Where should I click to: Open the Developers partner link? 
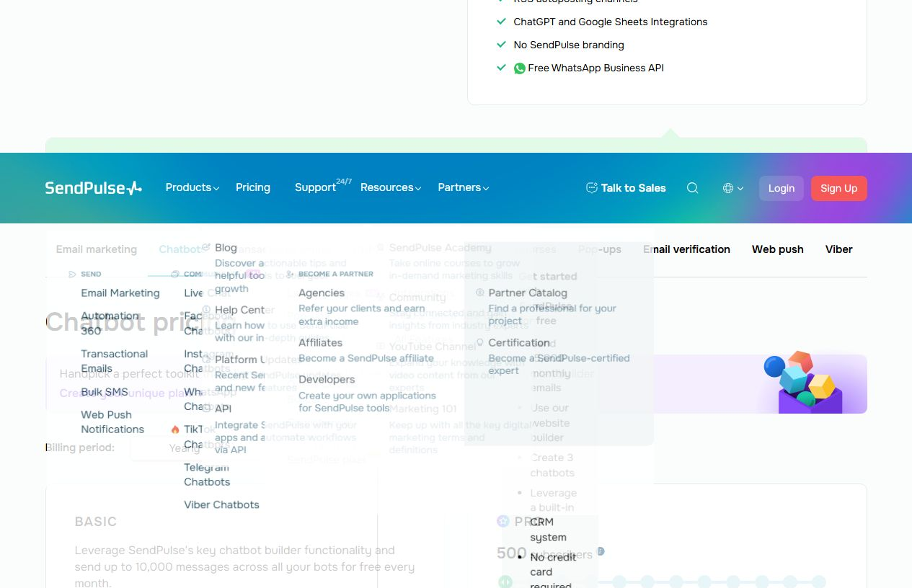327,379
